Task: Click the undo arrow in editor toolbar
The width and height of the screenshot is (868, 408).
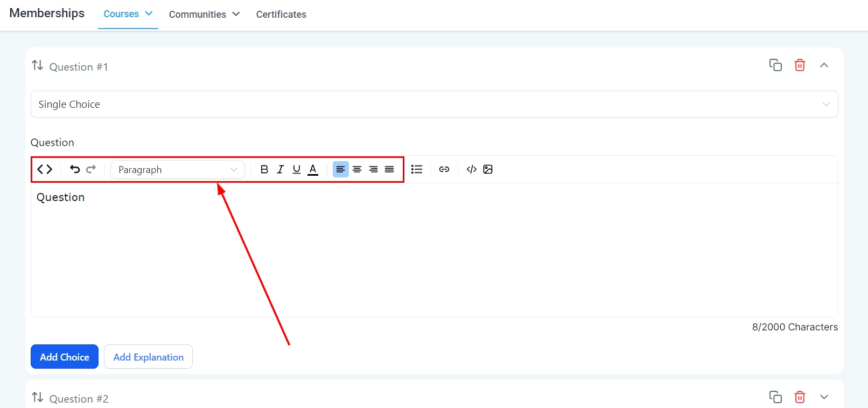Action: [75, 169]
